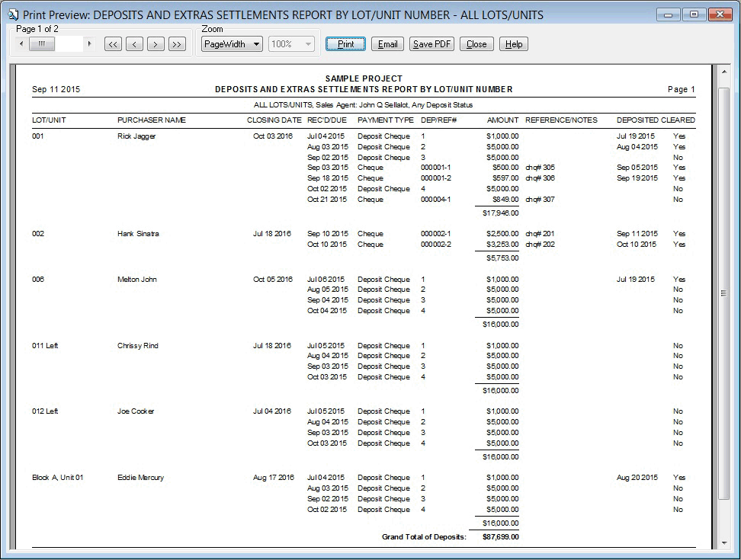Advance to the next page of the report
Viewport: 741px width, 560px height.
(x=156, y=44)
